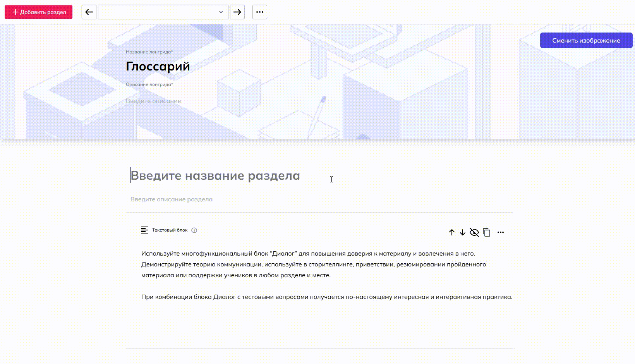Click the Введите описание longread field
This screenshot has width=635, height=364.
[x=153, y=101]
